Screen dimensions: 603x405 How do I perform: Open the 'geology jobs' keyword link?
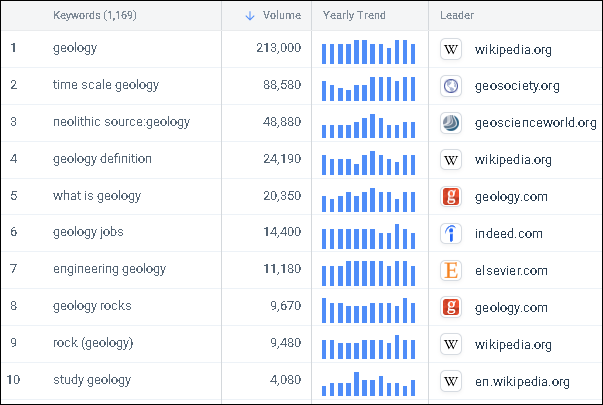[87, 233]
